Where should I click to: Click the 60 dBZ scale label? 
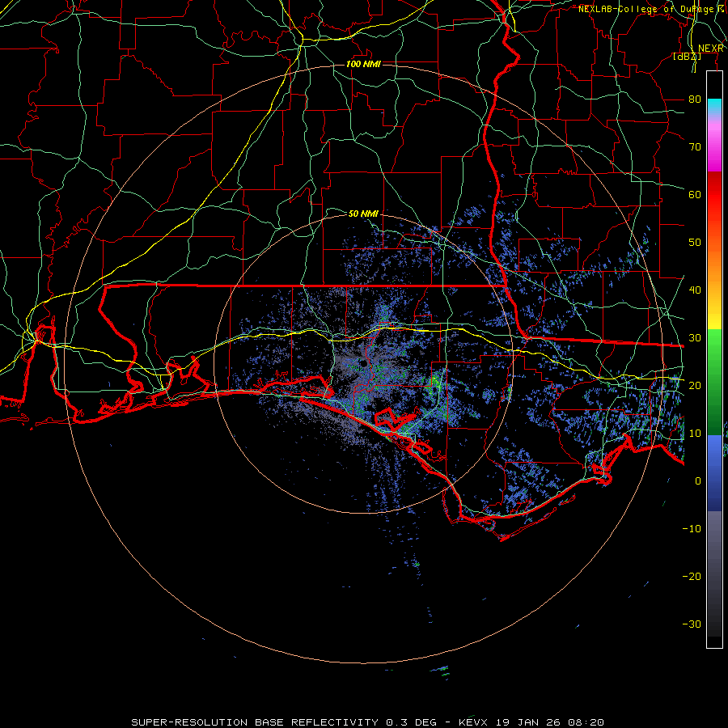pos(695,194)
